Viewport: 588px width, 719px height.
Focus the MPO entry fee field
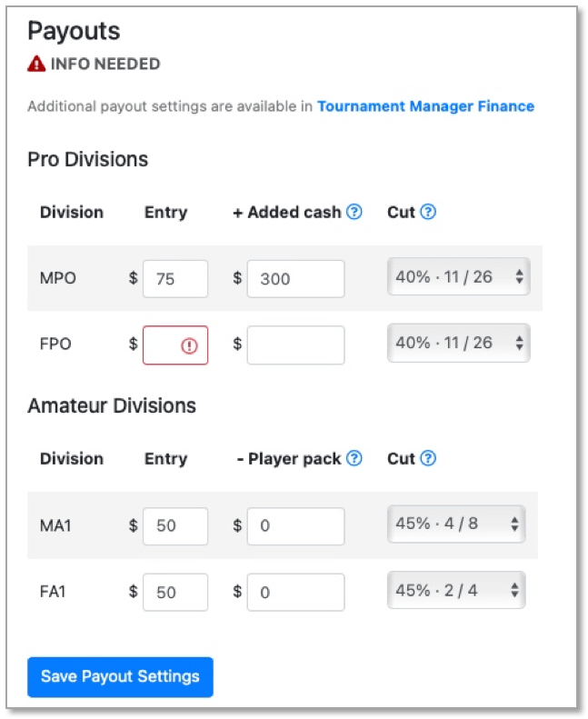(175, 279)
